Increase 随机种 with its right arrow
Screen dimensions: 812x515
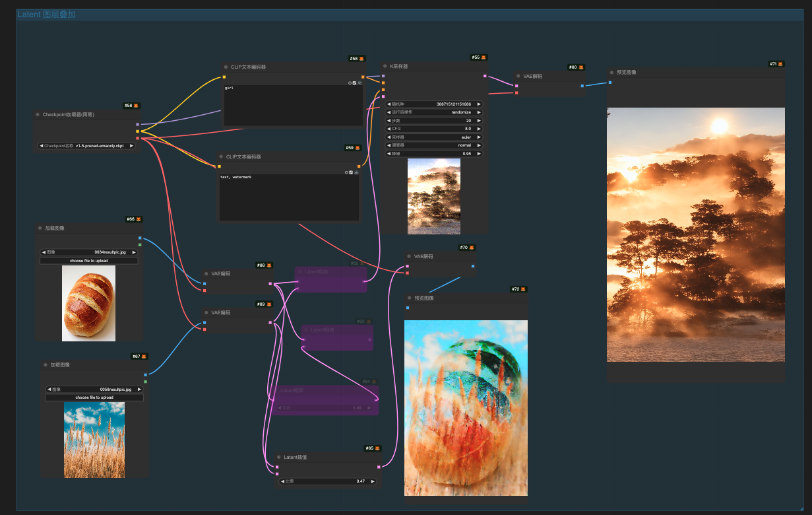[x=479, y=104]
